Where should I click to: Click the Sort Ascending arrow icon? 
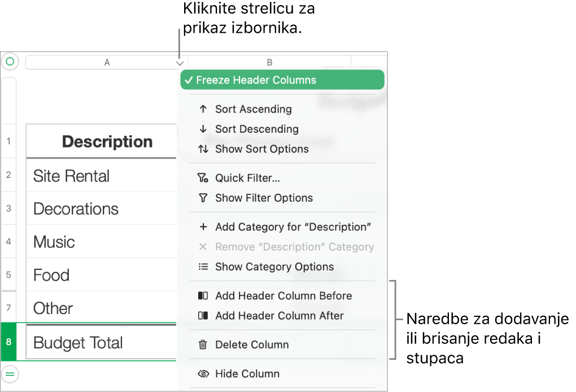tap(203, 109)
